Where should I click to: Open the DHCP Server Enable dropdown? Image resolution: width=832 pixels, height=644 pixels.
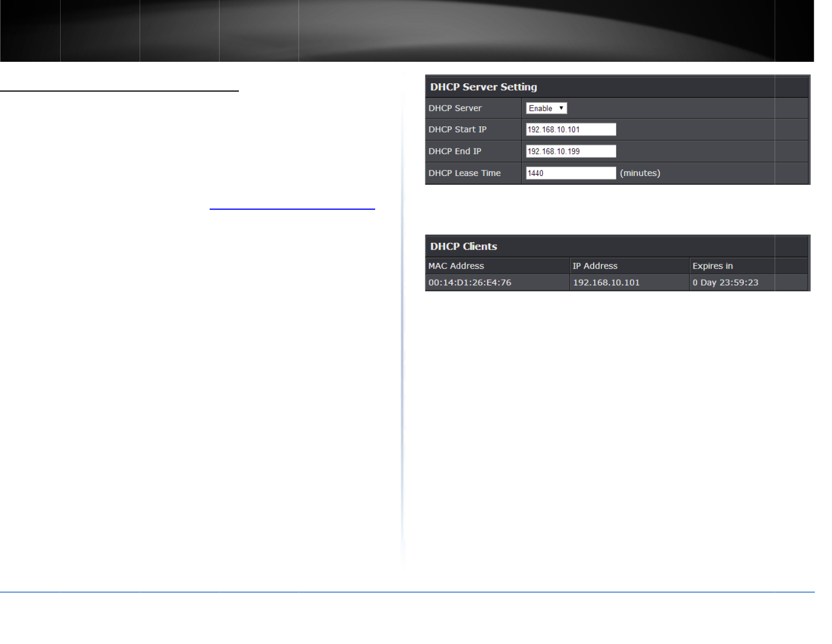tap(546, 108)
